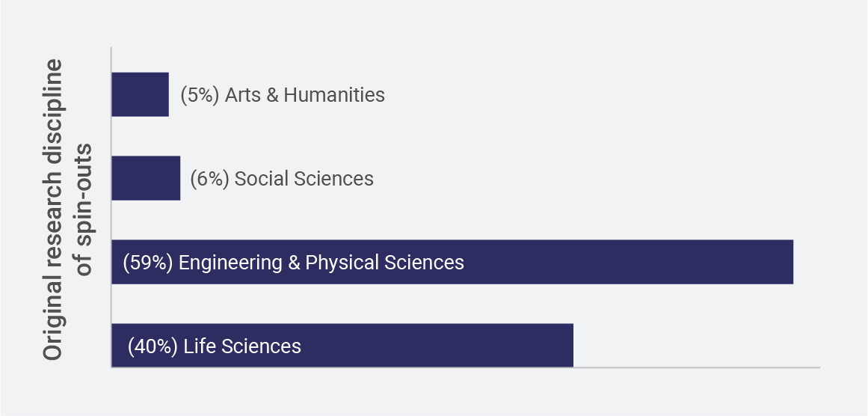Select the "of spin-outs" axis title line
The width and height of the screenshot is (868, 416).
click(x=82, y=208)
